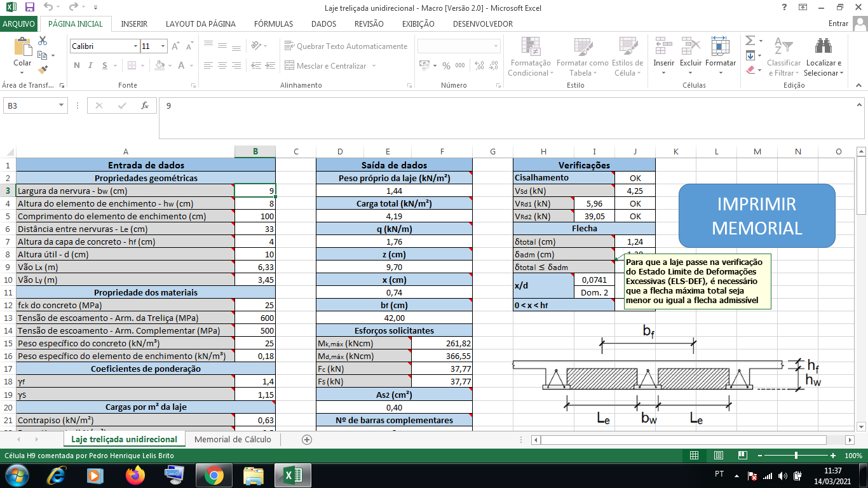Image resolution: width=868 pixels, height=488 pixels.
Task: Open the Calibri font name dropdown
Action: [x=135, y=46]
